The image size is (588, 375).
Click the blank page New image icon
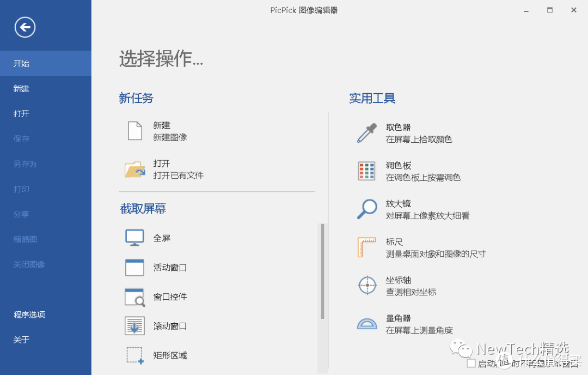(x=134, y=131)
